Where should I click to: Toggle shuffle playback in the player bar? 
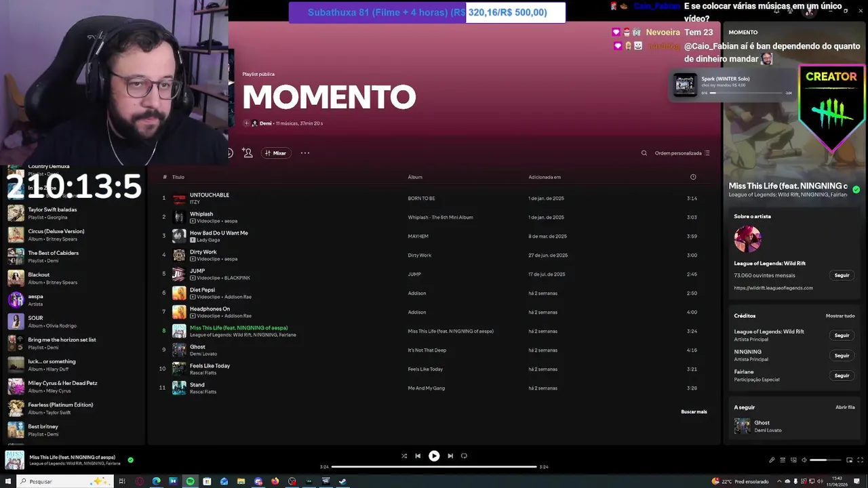pos(404,456)
